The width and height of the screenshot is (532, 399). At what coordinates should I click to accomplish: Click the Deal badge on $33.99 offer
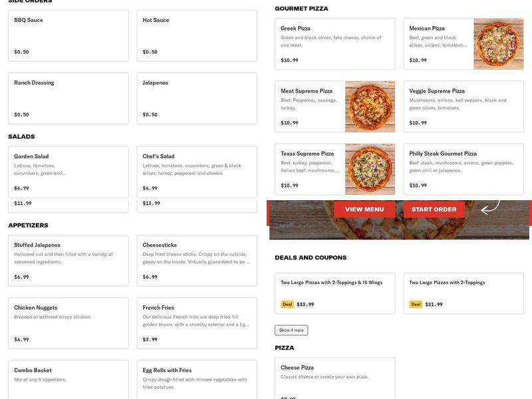click(x=287, y=305)
